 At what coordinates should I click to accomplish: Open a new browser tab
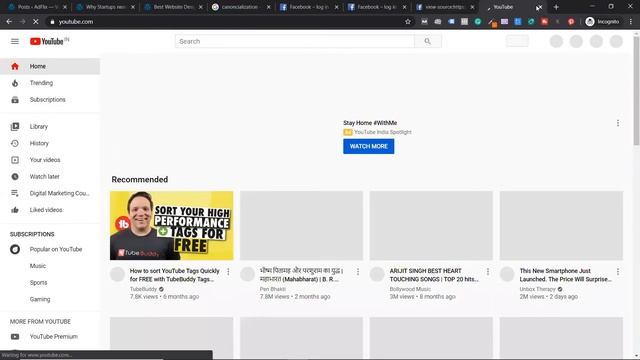pyautogui.click(x=556, y=7)
